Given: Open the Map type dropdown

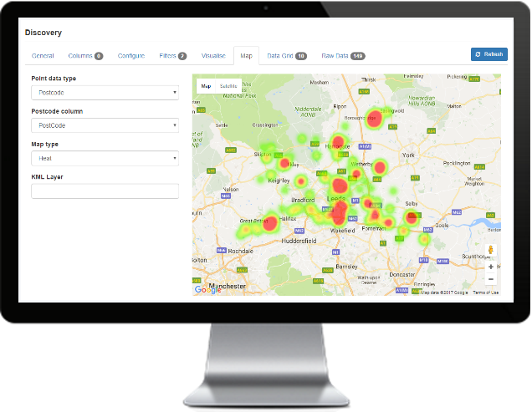Looking at the screenshot, I should pyautogui.click(x=105, y=158).
